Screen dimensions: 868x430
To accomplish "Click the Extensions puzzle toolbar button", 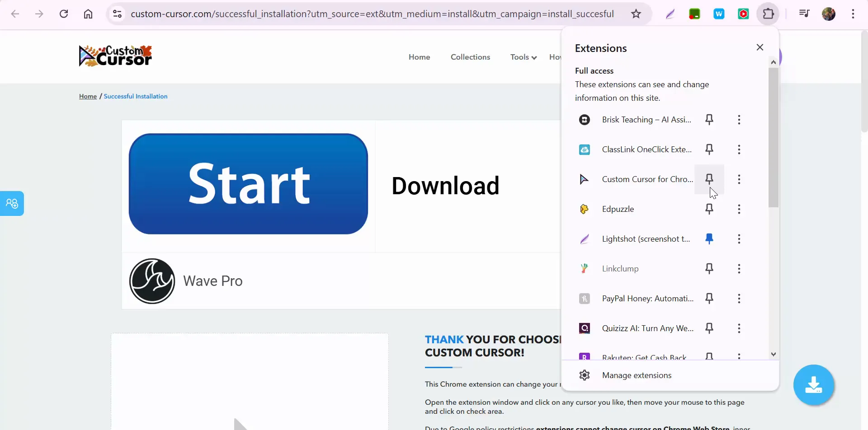I will click(x=769, y=14).
